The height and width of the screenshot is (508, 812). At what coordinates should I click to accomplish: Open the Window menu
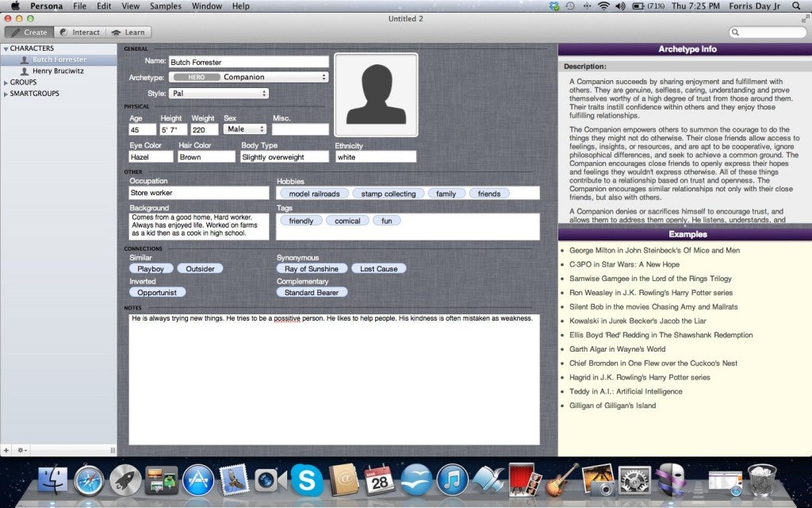point(206,6)
